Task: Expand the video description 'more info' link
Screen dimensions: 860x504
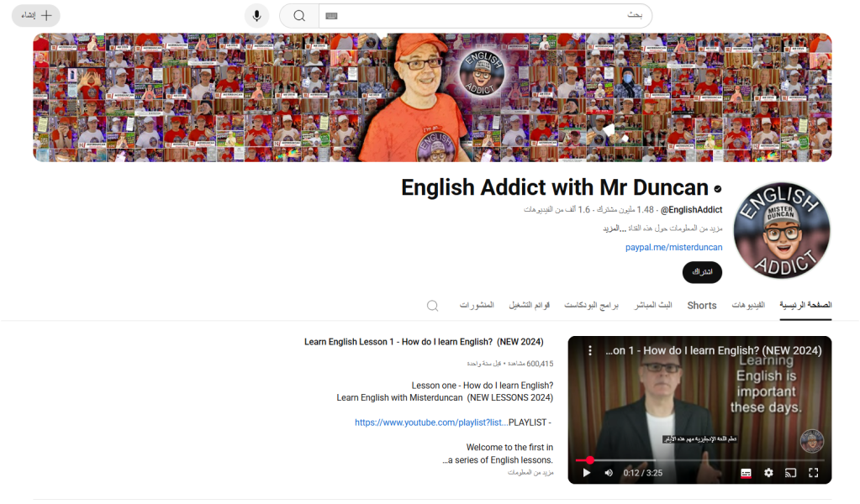Action: tap(530, 472)
